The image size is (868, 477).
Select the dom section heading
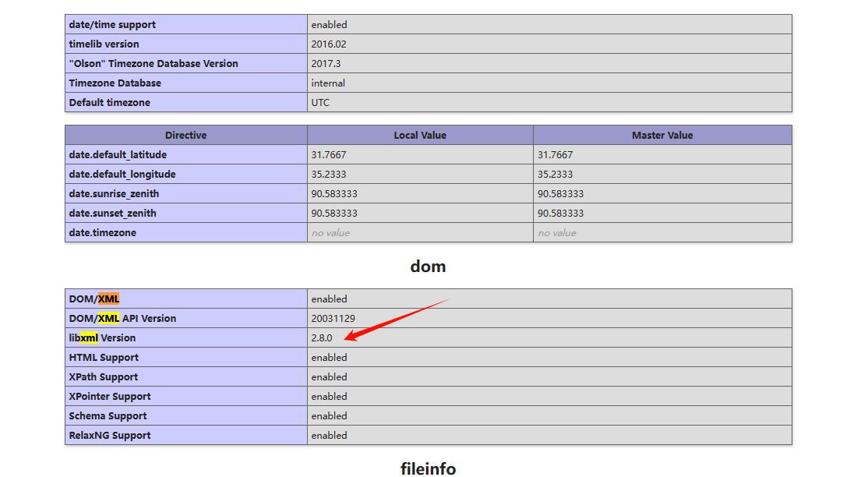click(x=428, y=266)
